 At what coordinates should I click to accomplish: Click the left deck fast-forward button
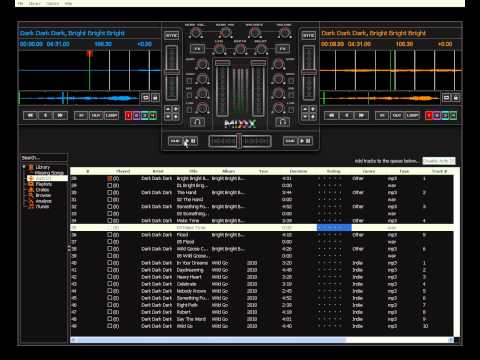(60, 115)
